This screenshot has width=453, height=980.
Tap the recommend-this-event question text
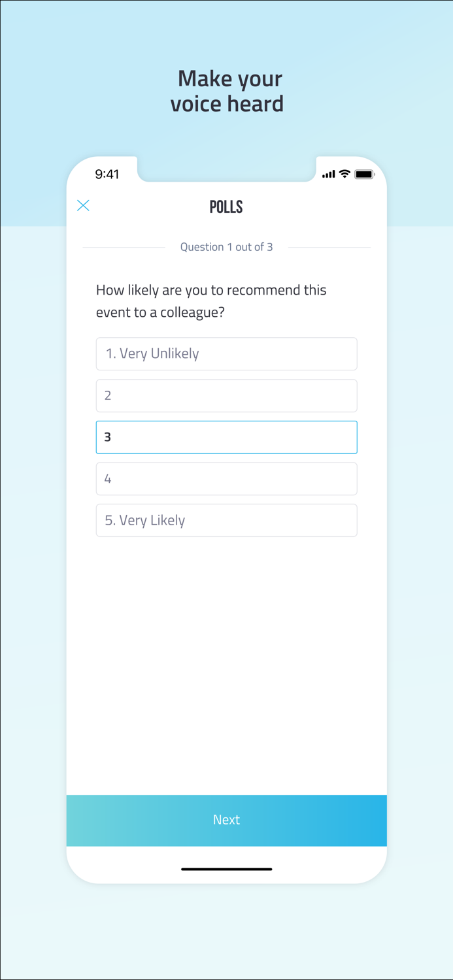pyautogui.click(x=211, y=301)
